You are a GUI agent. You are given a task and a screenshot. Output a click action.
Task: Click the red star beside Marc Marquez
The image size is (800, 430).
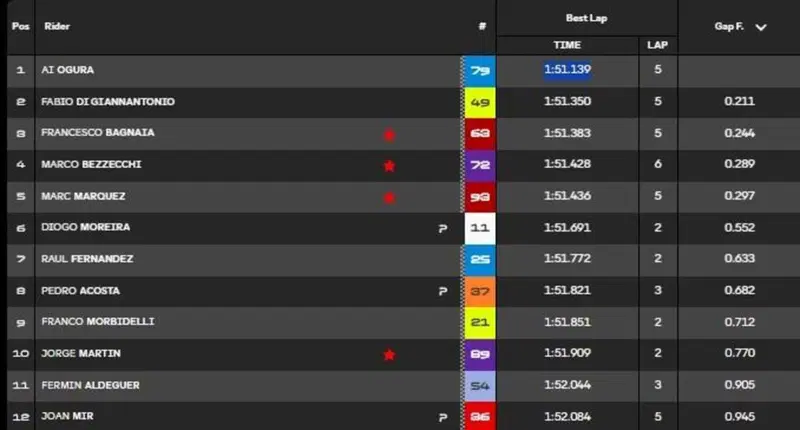(x=389, y=197)
